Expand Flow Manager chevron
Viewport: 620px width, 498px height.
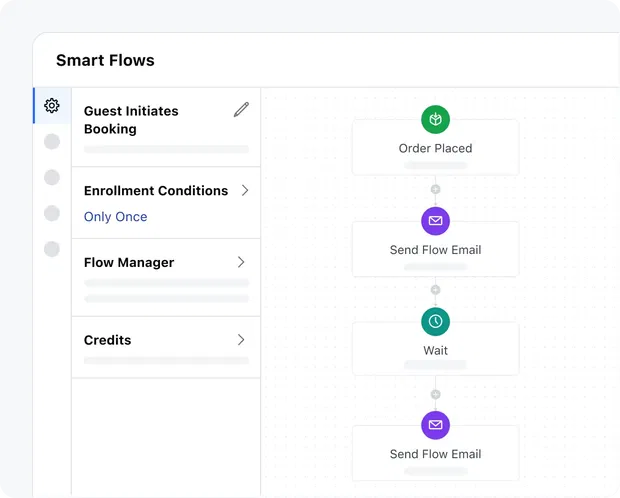(241, 262)
